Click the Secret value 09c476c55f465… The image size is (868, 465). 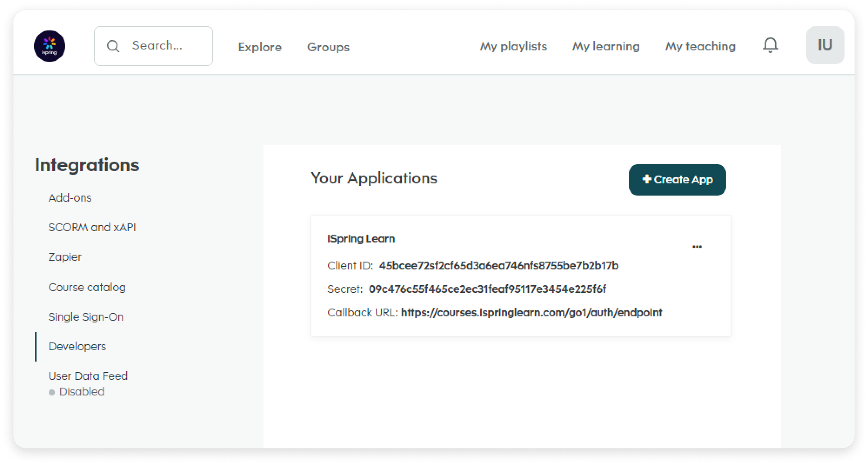tap(487, 289)
